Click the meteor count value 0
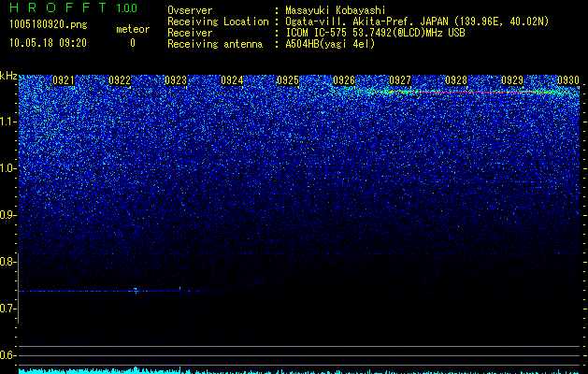Screen dimensions: 588x374 [x=133, y=43]
